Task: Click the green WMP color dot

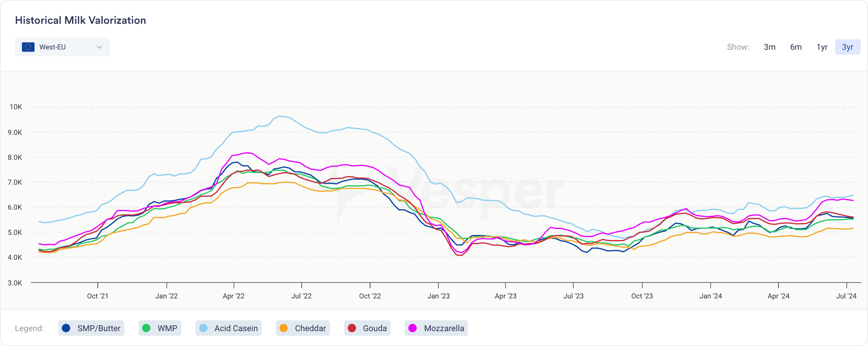Action: pos(146,328)
